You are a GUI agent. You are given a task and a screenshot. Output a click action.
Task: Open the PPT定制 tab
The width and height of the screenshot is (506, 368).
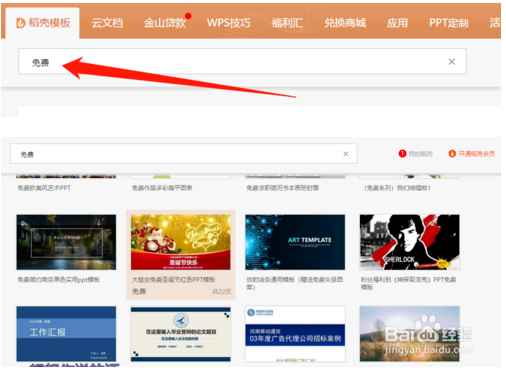click(x=449, y=23)
